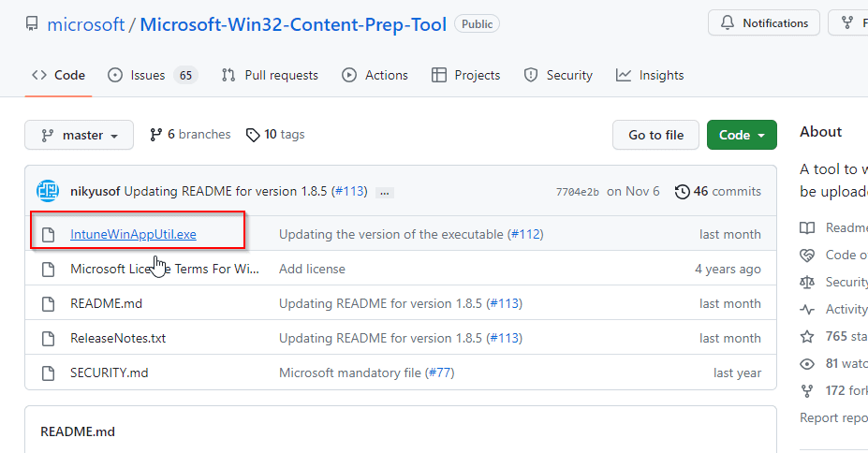Viewport: 868px width, 453px height.
Task: Expand the master branch dropdown
Action: point(79,135)
